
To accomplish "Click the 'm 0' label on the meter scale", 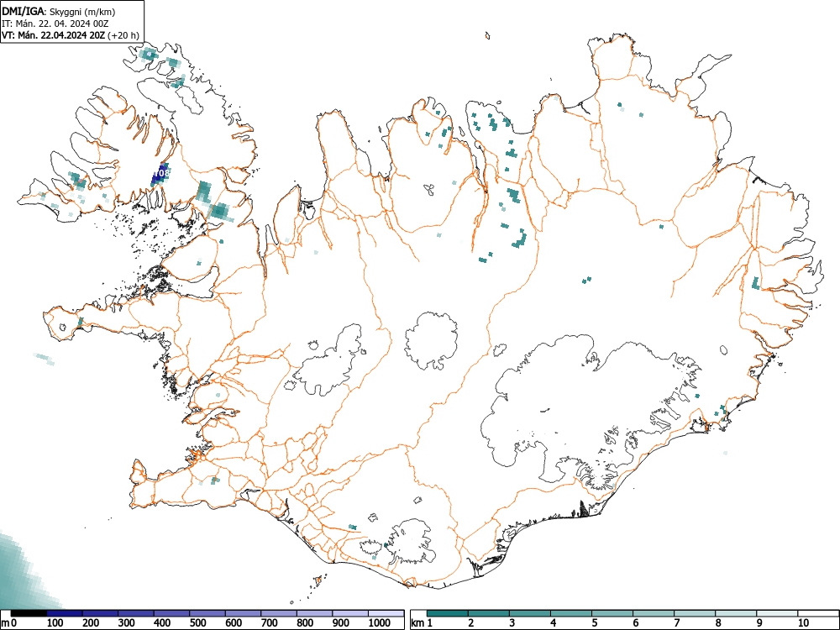I will tap(8, 622).
